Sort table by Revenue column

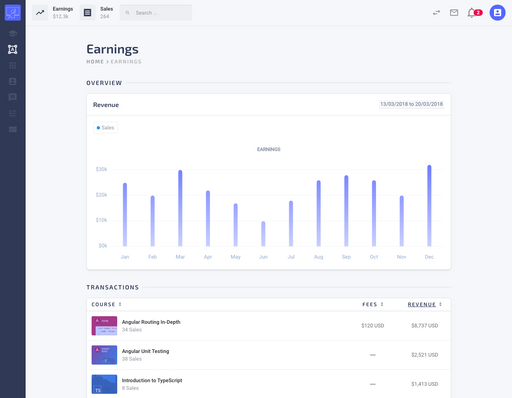coord(425,304)
